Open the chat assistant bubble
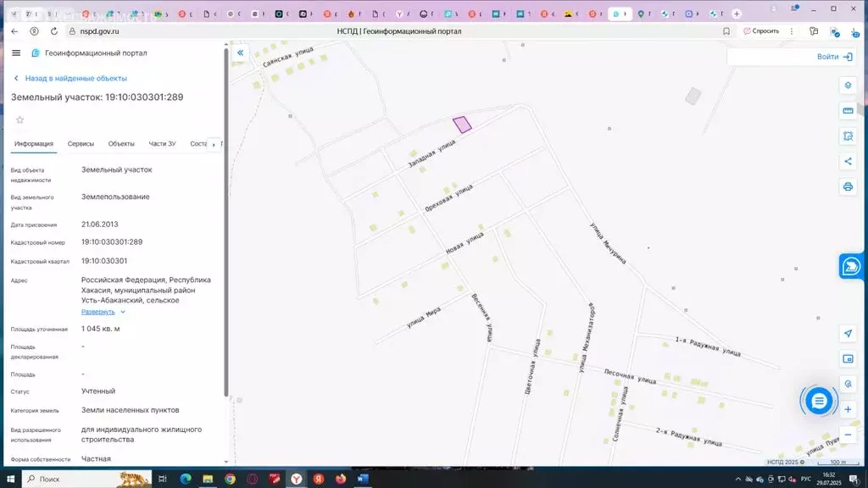 click(x=819, y=401)
